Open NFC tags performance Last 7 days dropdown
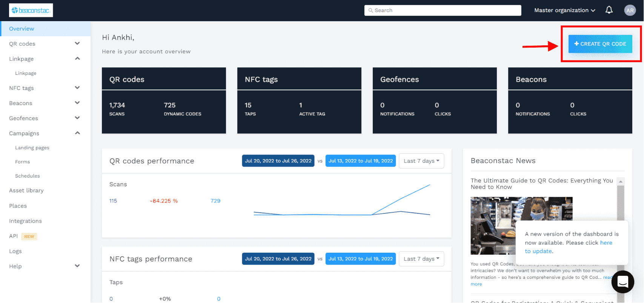 pos(421,259)
